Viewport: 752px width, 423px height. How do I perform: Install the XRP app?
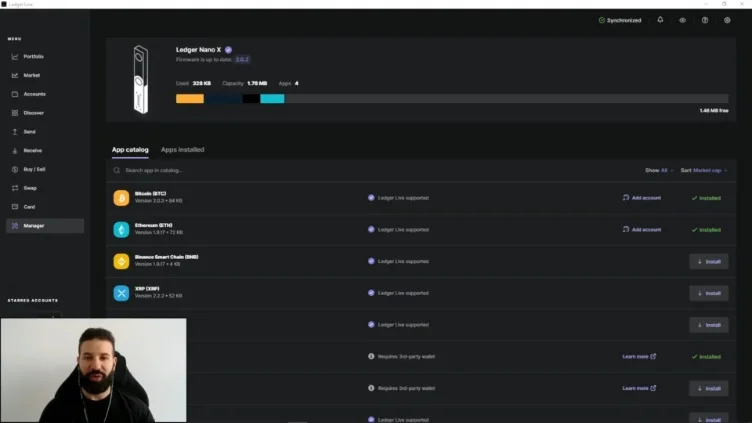[709, 293]
